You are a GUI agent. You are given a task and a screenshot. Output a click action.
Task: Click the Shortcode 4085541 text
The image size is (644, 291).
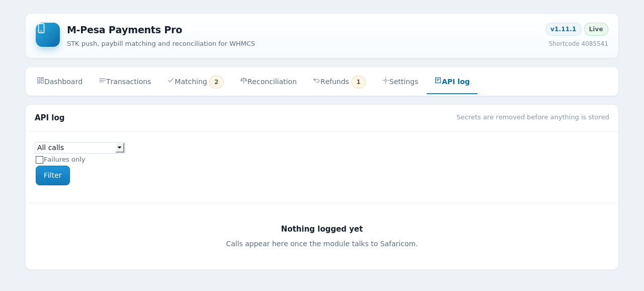point(579,44)
